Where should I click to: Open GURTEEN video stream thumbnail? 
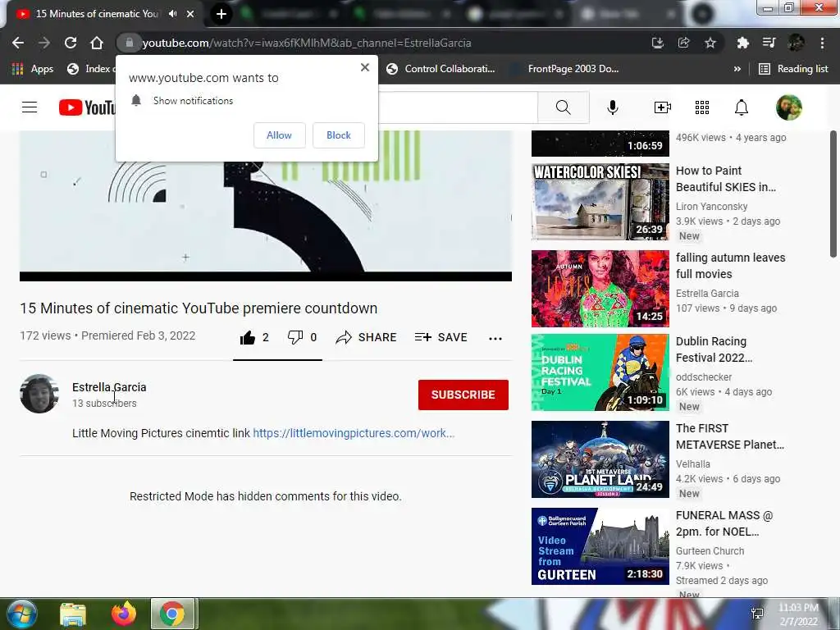tap(600, 546)
